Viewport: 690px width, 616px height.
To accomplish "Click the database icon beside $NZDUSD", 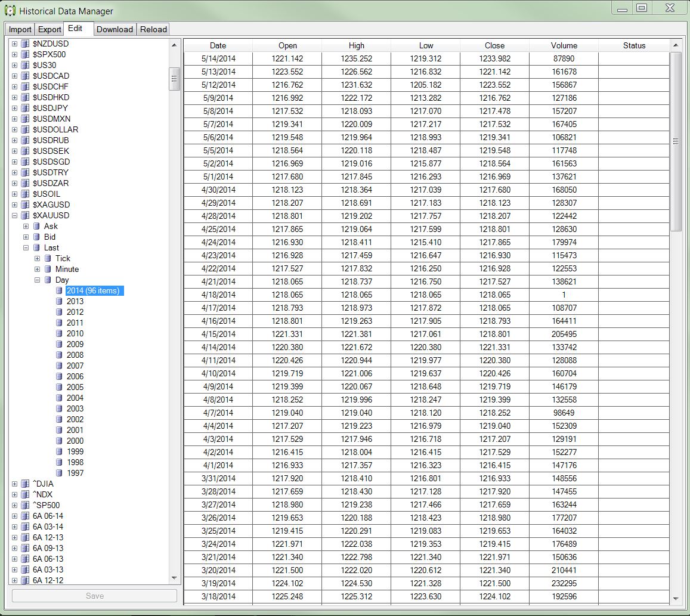I will point(26,44).
